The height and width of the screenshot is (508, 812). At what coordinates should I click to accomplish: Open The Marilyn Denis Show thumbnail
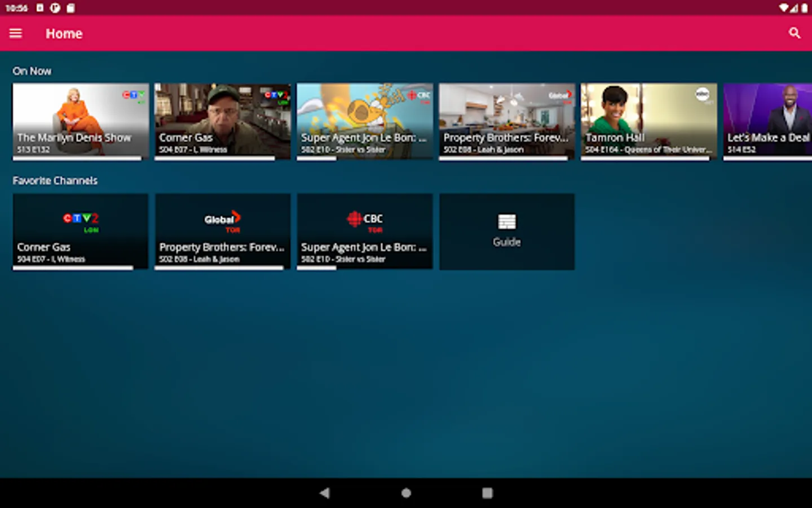tap(81, 121)
